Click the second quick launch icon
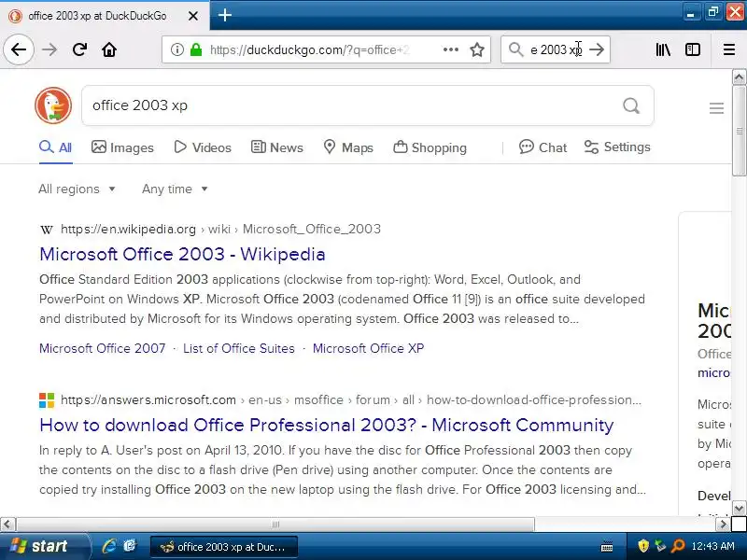Viewport: 747px width, 560px height. [x=130, y=546]
